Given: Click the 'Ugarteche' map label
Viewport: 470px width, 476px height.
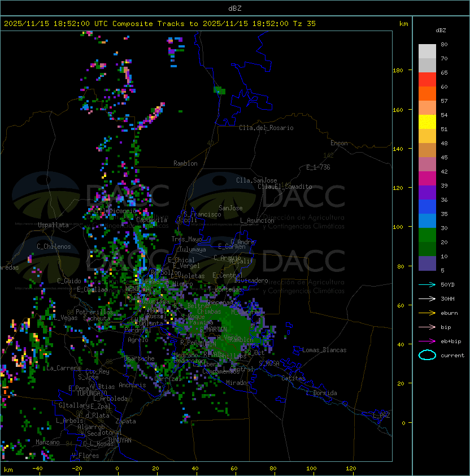Looking at the screenshot, I should 140,358.
